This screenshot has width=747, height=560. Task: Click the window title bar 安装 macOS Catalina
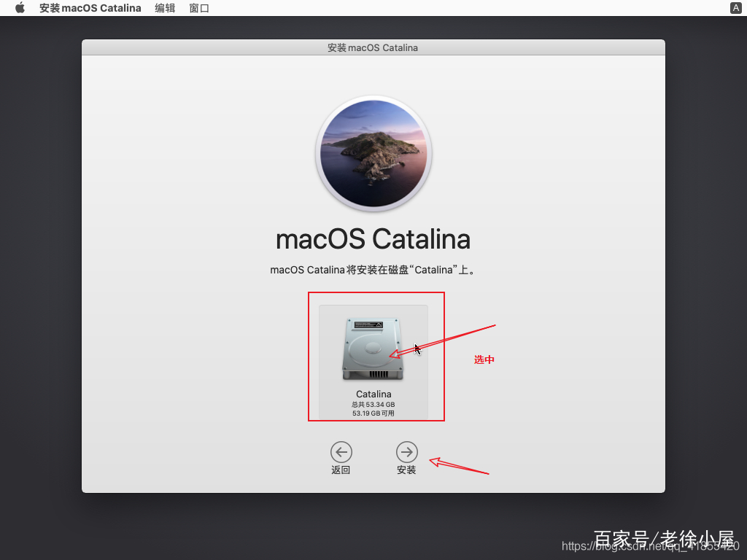pos(373,47)
